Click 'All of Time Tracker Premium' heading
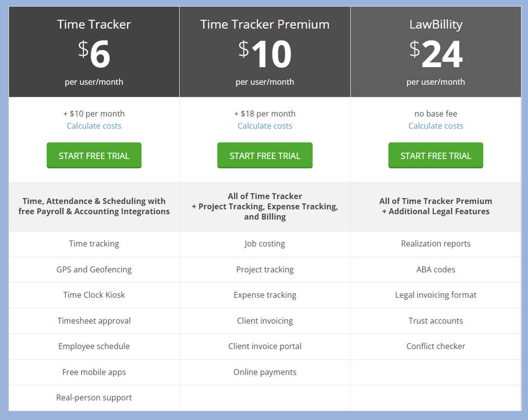 click(436, 206)
